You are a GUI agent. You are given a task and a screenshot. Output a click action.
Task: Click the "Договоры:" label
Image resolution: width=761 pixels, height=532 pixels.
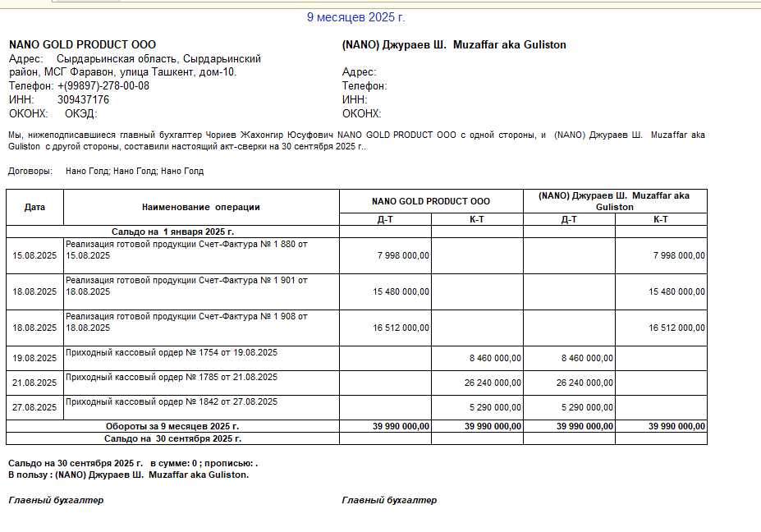pos(30,172)
